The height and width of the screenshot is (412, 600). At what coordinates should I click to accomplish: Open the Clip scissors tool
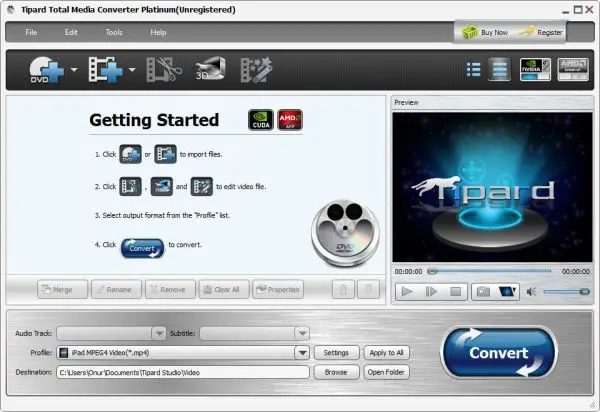tap(164, 70)
